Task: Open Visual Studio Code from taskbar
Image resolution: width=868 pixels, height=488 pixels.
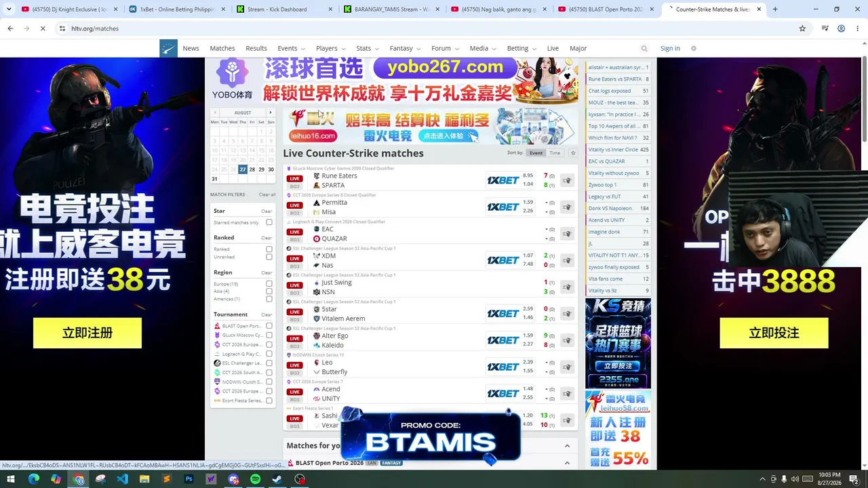Action: tap(122, 479)
